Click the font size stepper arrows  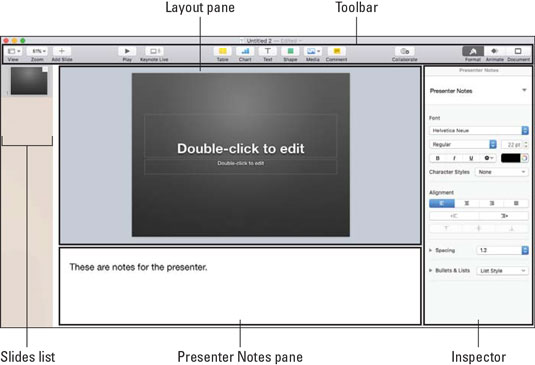(526, 145)
